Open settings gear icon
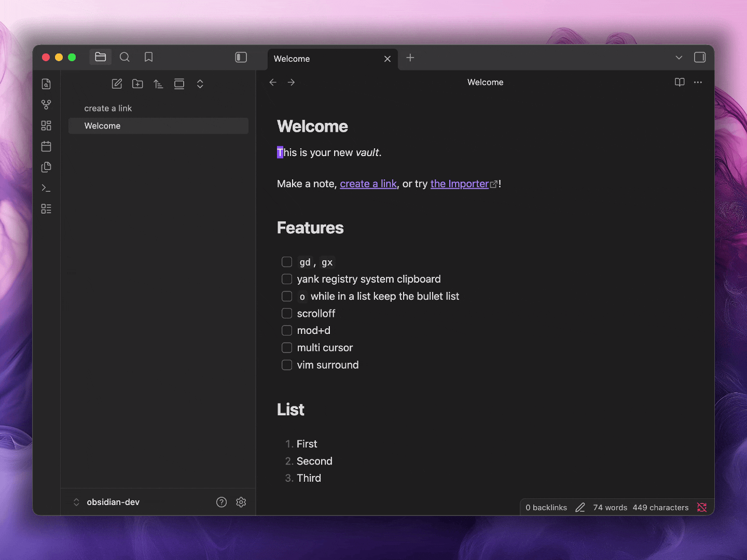 click(x=241, y=502)
